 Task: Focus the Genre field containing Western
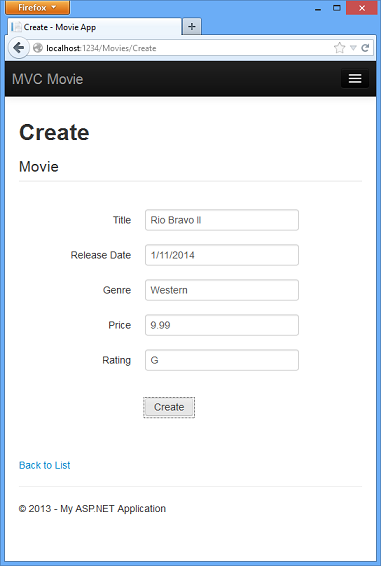[x=222, y=290]
